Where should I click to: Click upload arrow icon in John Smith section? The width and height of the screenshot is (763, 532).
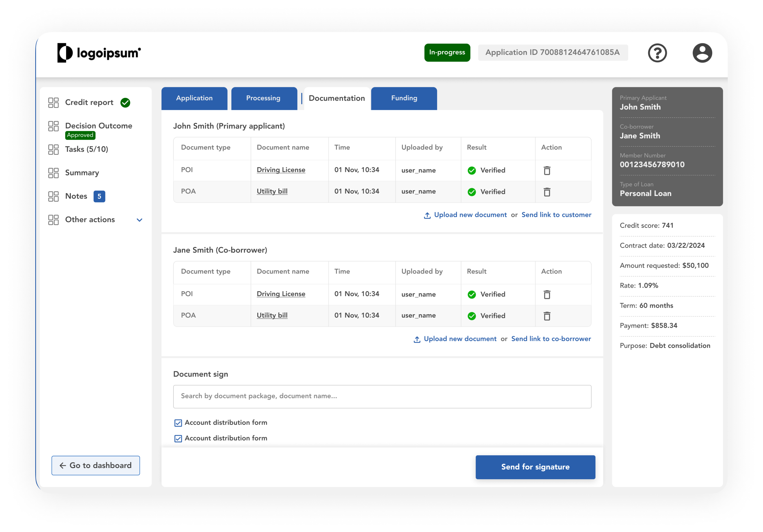coord(427,215)
